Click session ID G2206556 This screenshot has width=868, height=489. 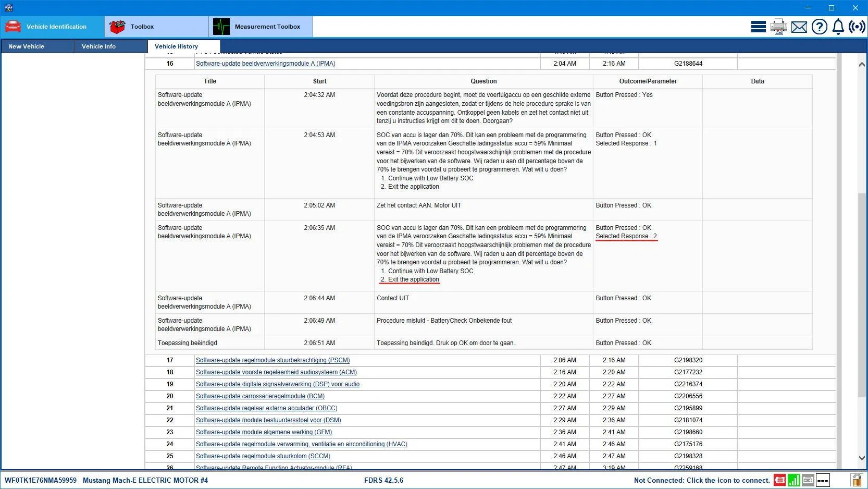point(688,396)
